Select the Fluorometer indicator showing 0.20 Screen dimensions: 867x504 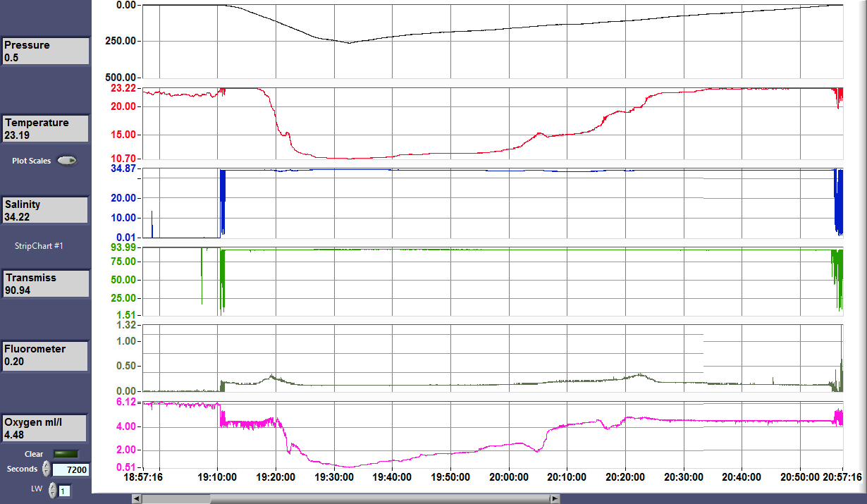45,355
